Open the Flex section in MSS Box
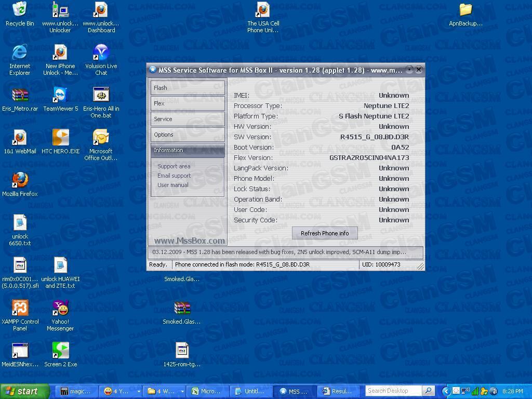The width and height of the screenshot is (532, 399). point(188,103)
